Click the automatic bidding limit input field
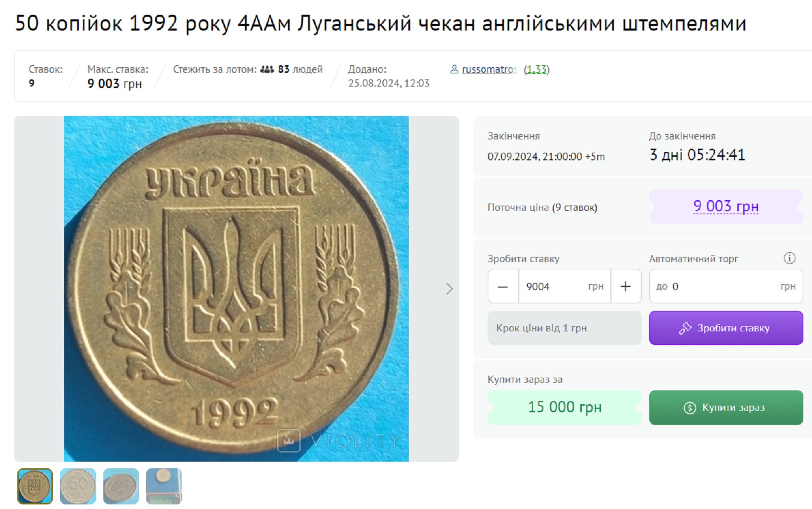Screen dimensions: 812x509 pyautogui.click(x=726, y=287)
